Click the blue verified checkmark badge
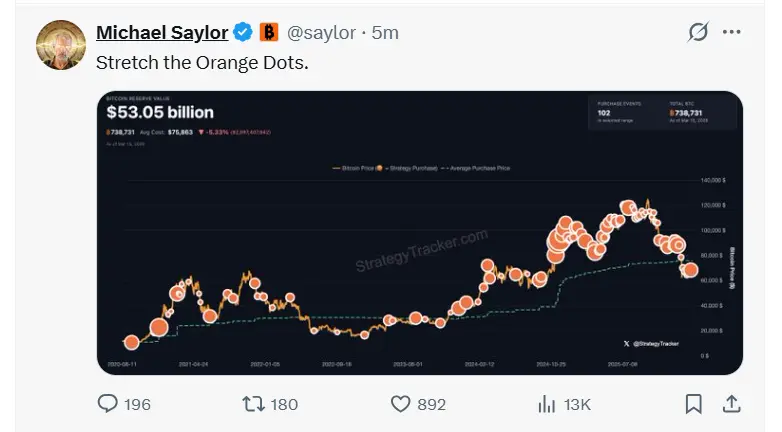The image size is (782, 432). click(243, 32)
